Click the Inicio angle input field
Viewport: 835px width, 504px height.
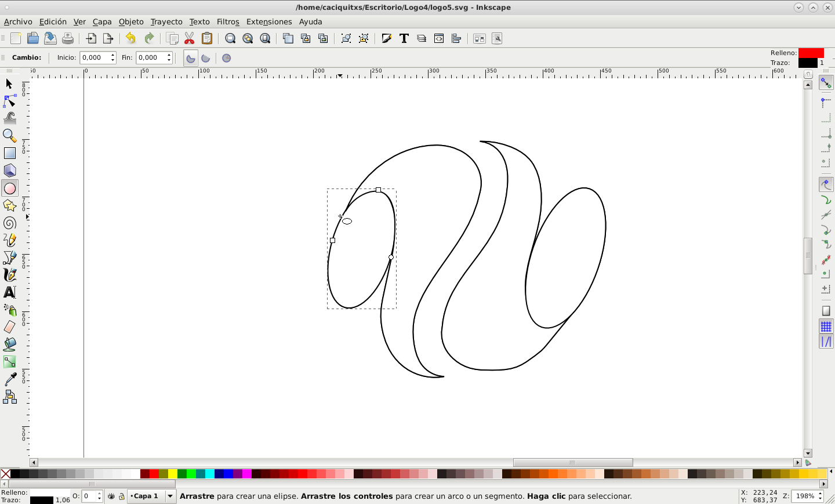click(x=95, y=57)
